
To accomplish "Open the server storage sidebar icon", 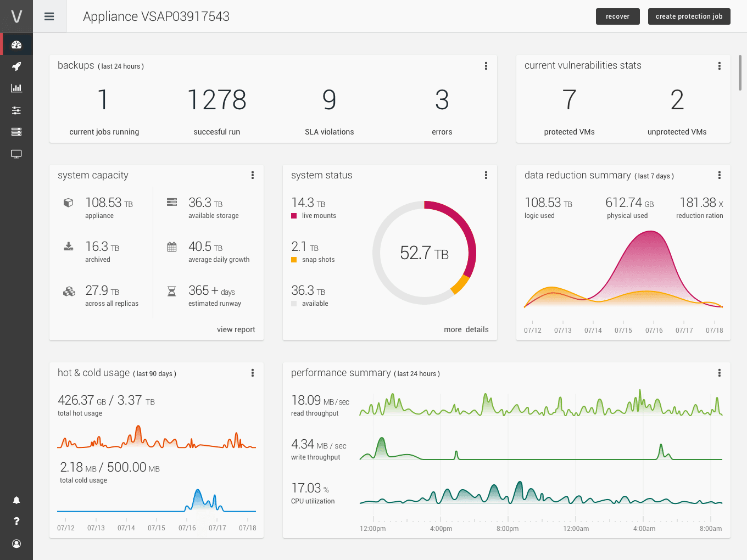I will coord(16,132).
